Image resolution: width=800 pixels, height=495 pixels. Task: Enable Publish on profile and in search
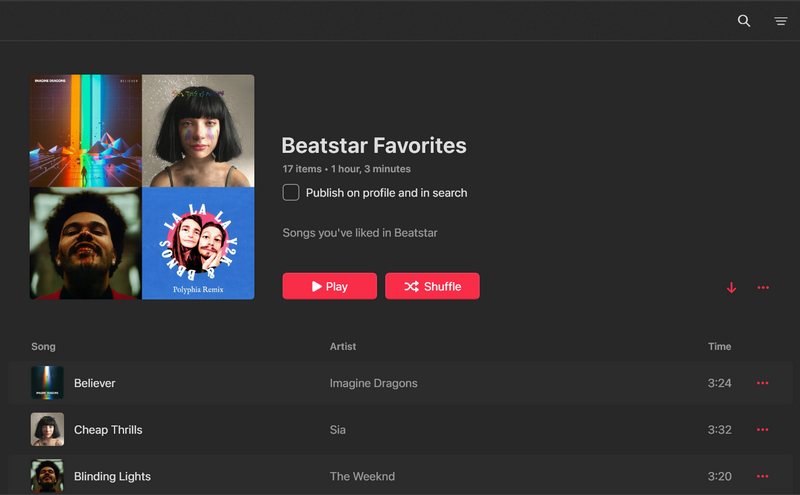291,192
